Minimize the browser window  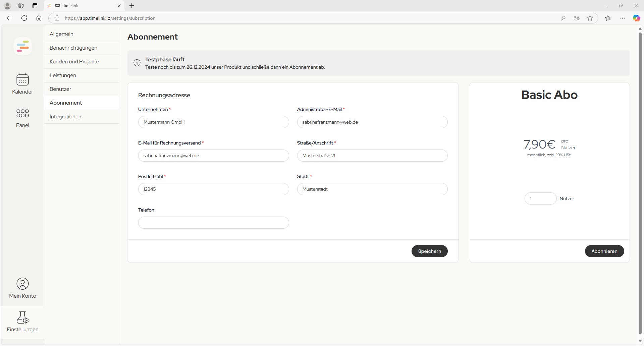click(x=605, y=6)
